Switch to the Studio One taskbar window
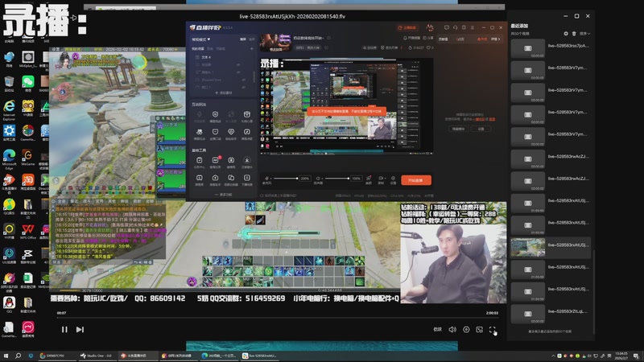 click(96, 356)
